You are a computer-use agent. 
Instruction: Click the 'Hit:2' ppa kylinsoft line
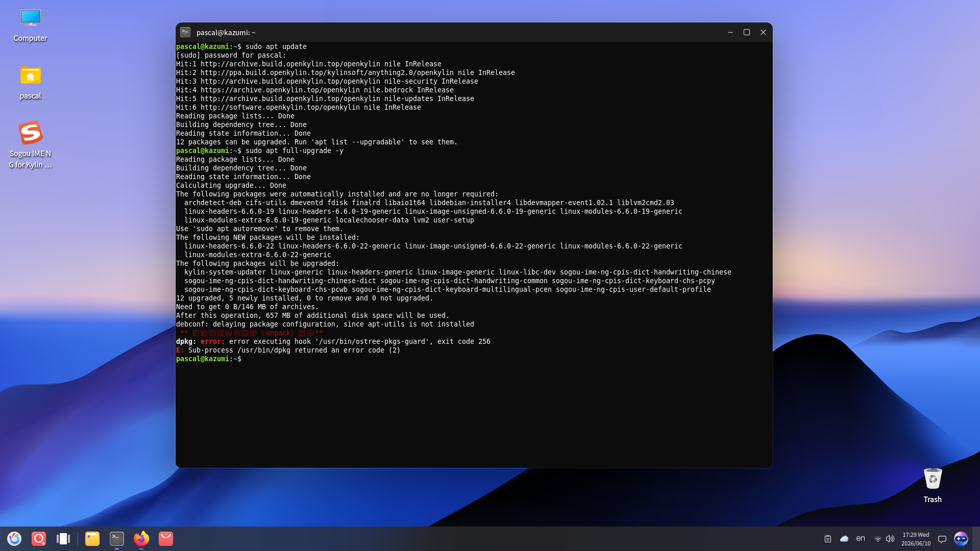[346, 72]
